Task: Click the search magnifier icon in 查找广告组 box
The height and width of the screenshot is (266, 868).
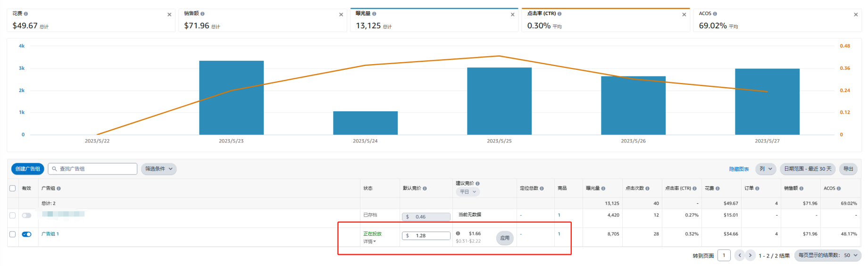Action: 55,169
